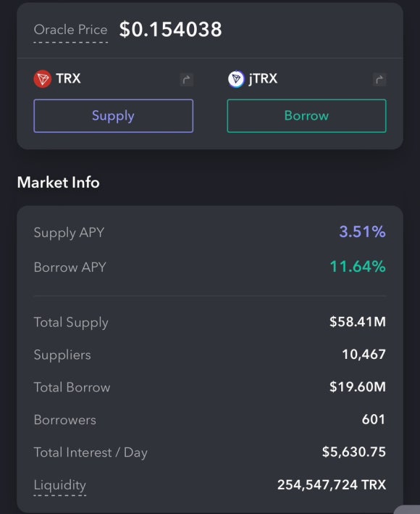Click the Supply button
This screenshot has width=420, height=514.
coord(113,116)
